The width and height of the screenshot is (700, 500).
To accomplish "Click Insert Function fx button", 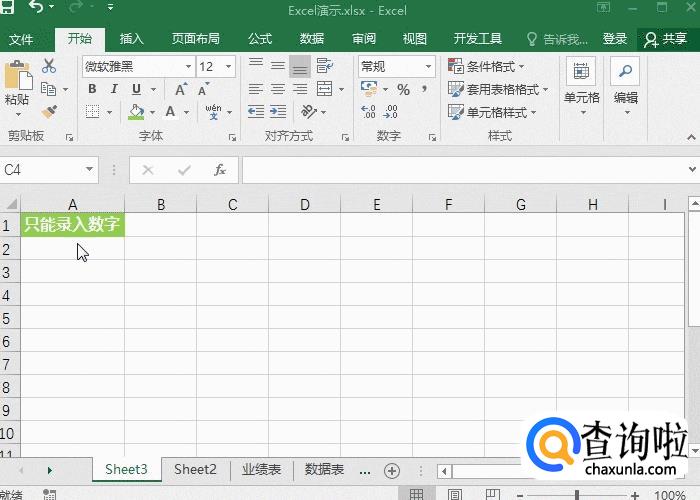I will click(220, 170).
